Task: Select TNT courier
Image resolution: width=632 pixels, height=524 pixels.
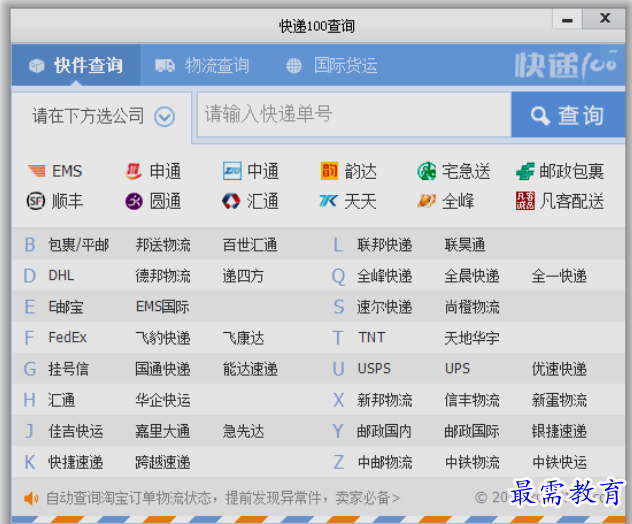Action: coord(372,337)
